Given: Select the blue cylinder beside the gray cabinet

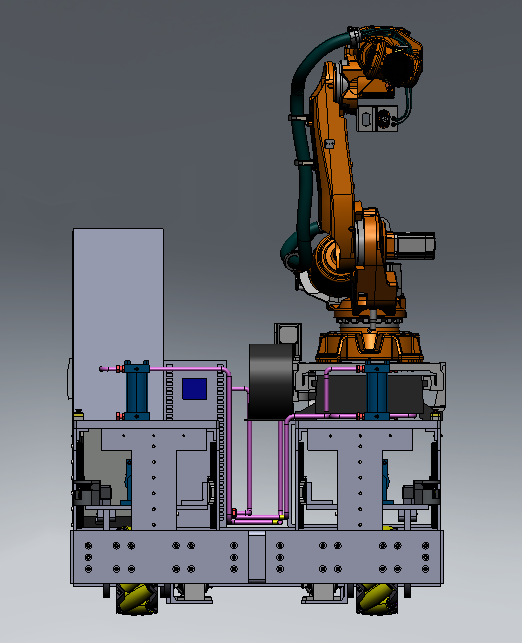Looking at the screenshot, I should click(x=137, y=390).
